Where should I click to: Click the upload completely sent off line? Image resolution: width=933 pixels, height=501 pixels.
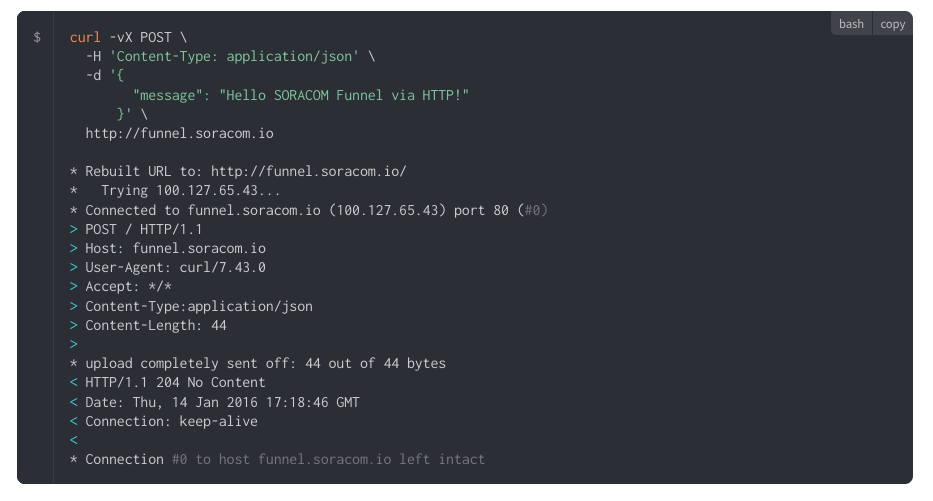click(265, 363)
